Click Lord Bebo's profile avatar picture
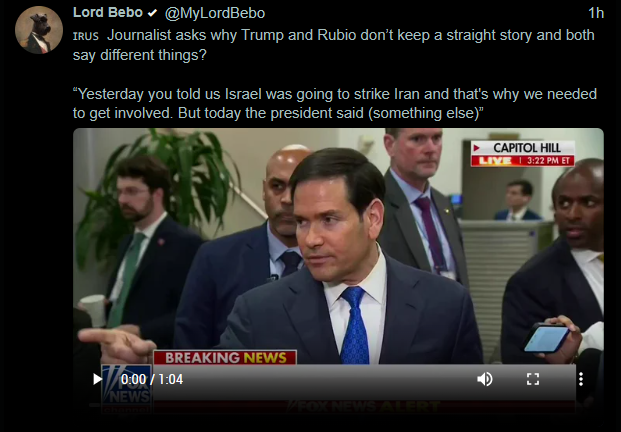621x432 pixels. coord(39,30)
